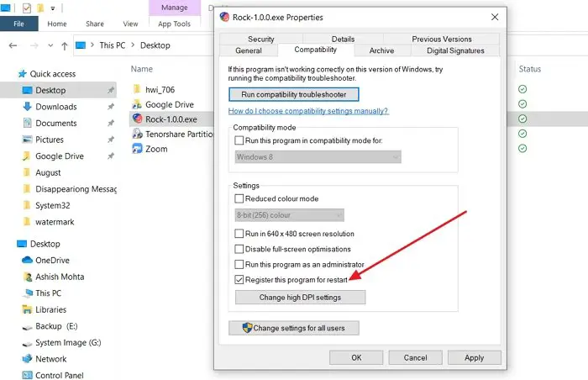Click the up one level arrow
Screen dimensions: 588x380
tap(65, 45)
